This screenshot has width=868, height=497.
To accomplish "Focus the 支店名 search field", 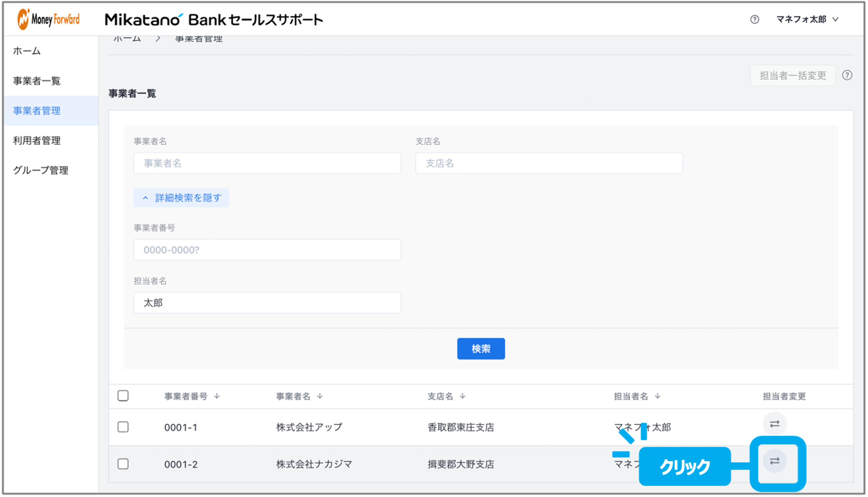I will (x=549, y=163).
